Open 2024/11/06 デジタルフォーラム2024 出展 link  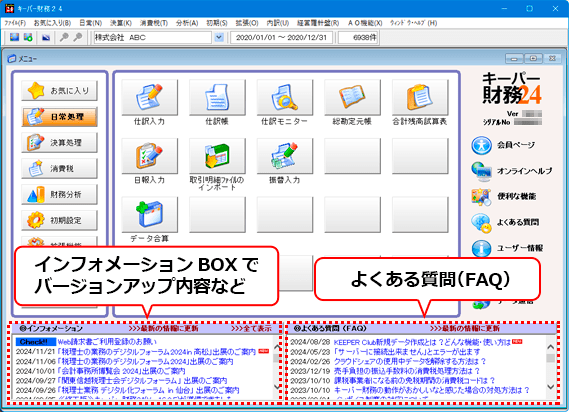pos(145,361)
